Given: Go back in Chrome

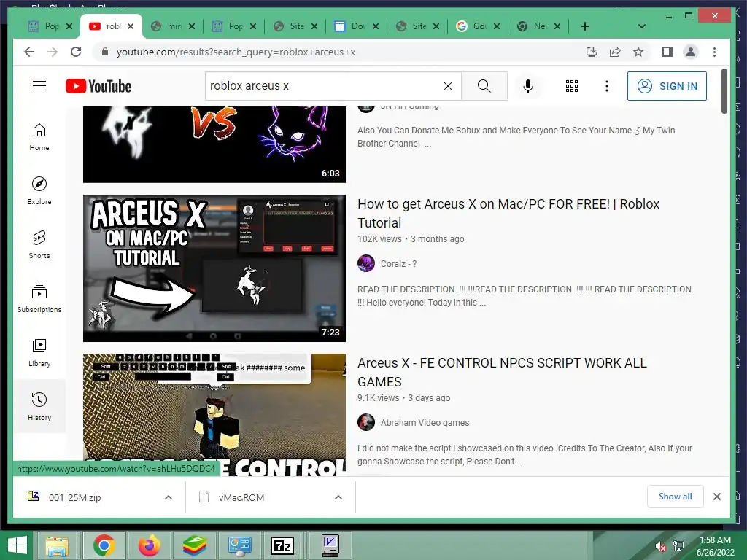Looking at the screenshot, I should [x=29, y=52].
